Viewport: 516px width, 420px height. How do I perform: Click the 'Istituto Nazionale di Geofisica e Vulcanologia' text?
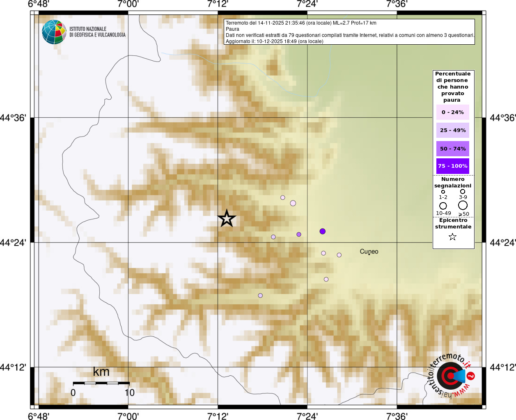97,32
